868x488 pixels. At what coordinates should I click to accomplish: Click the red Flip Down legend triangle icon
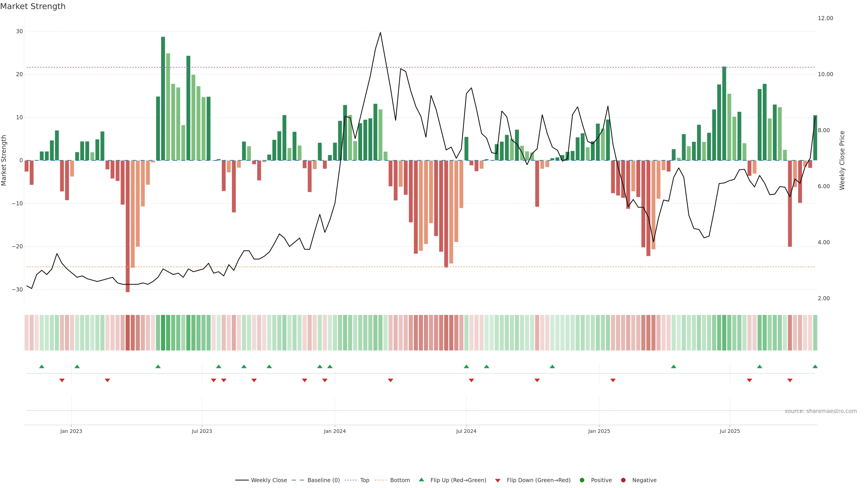click(498, 480)
